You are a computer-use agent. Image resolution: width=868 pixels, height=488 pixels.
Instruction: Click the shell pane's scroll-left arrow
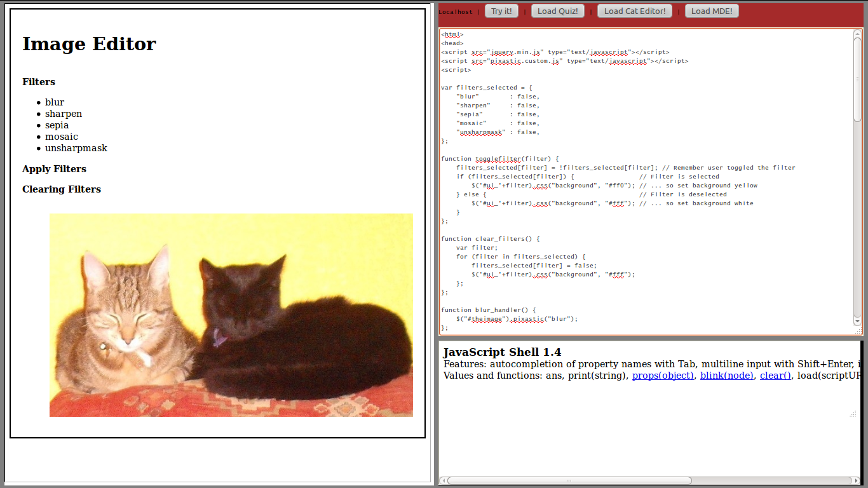pyautogui.click(x=444, y=480)
